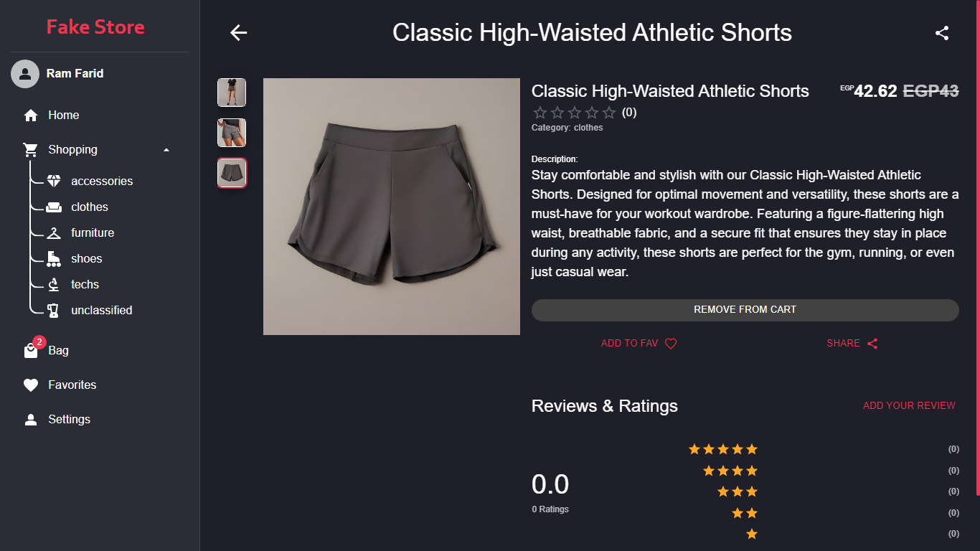Click the back arrow icon
This screenshot has width=980, height=551.
coord(238,32)
